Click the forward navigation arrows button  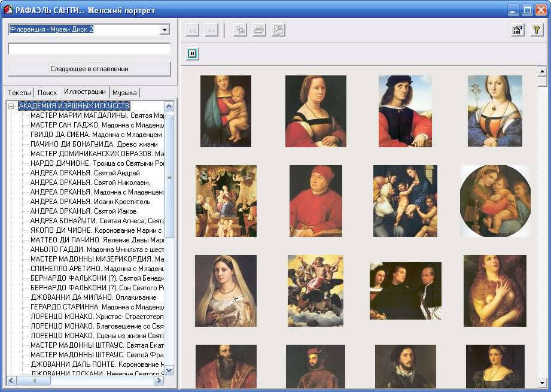pyautogui.click(x=211, y=31)
